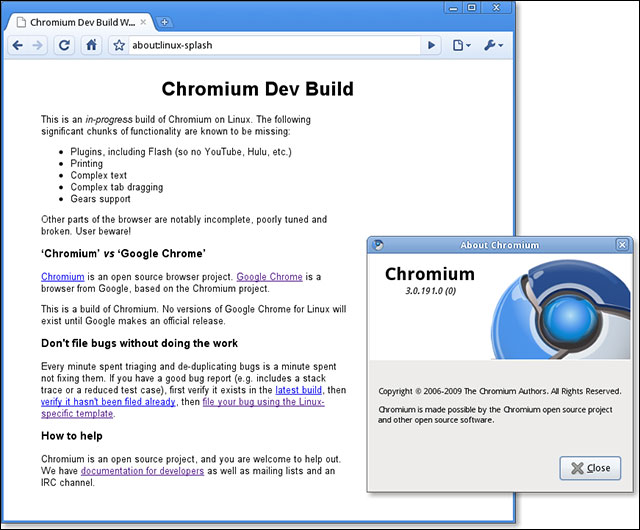The width and height of the screenshot is (640, 530).
Task: Click the Go arrow beside the address bar
Action: click(x=431, y=45)
